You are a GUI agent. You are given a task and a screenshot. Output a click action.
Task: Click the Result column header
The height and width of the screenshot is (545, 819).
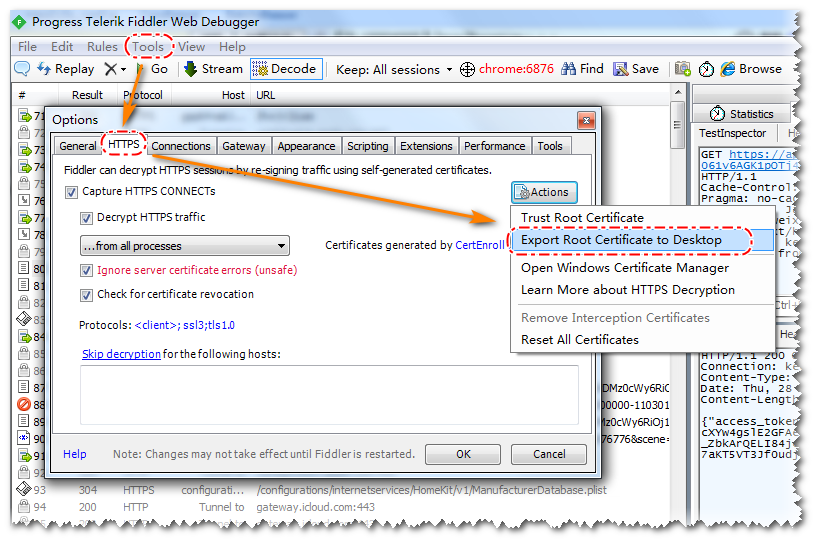click(x=87, y=95)
